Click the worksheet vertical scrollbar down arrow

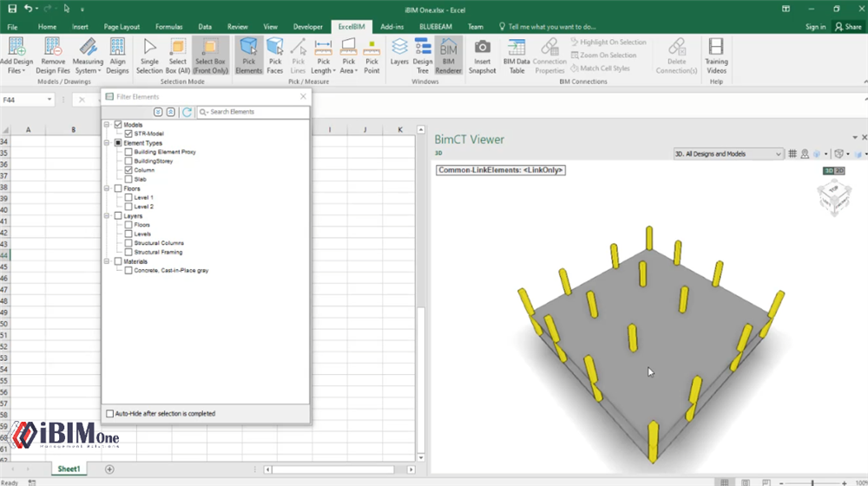tap(421, 457)
